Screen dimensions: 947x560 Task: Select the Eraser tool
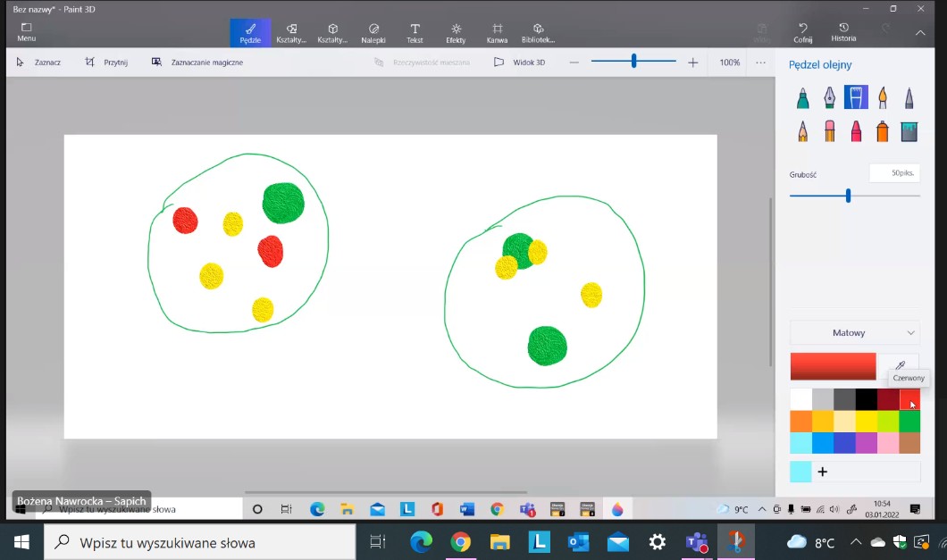tap(830, 131)
